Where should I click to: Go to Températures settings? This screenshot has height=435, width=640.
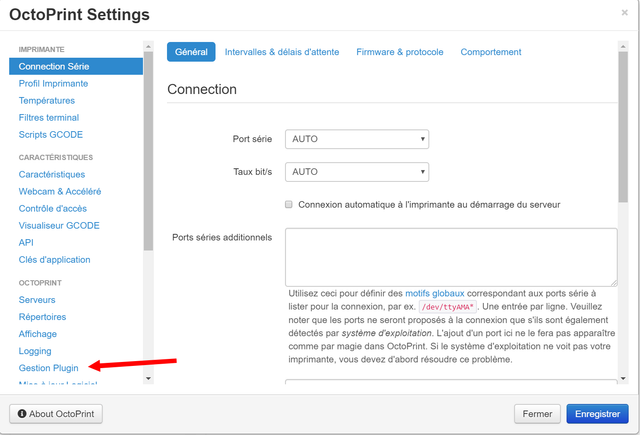pos(47,101)
